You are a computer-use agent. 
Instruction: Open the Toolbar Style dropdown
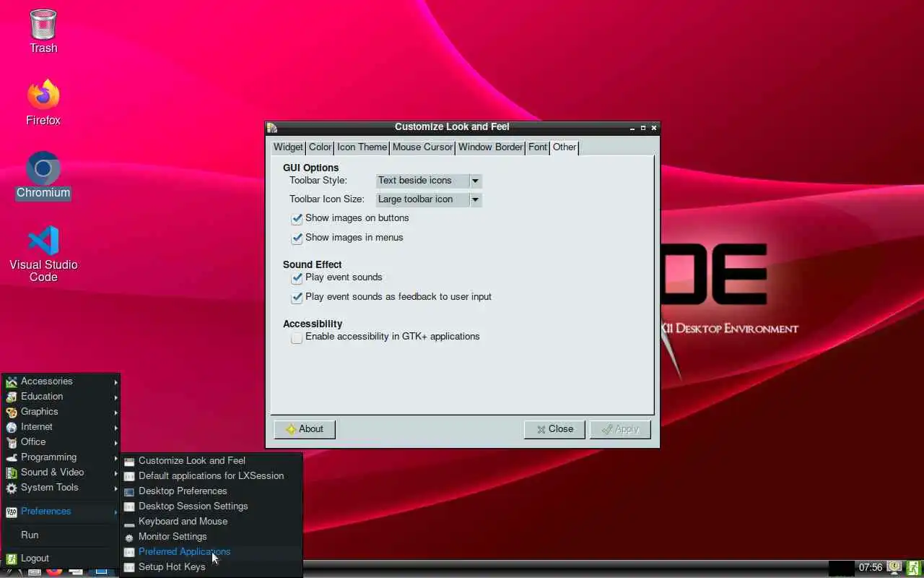[429, 181]
